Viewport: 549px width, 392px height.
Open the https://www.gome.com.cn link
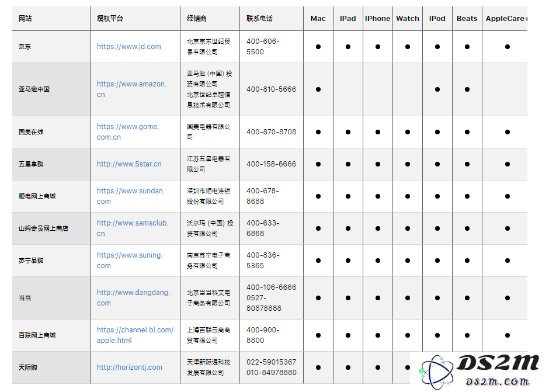pos(128,132)
